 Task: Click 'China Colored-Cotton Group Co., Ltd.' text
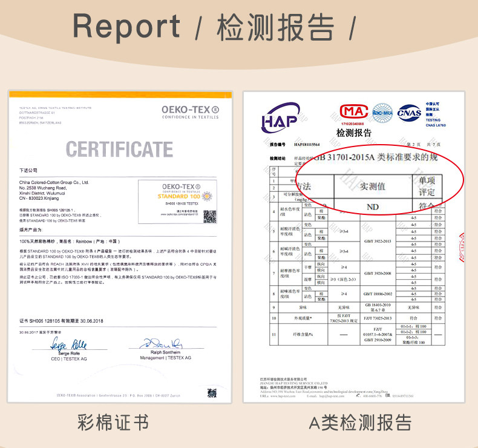[54, 182]
